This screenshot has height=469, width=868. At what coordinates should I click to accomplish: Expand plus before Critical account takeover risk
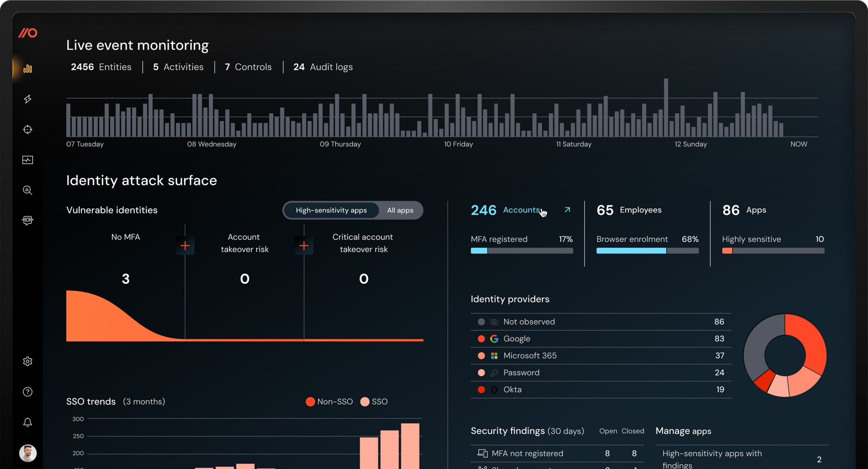pos(304,246)
